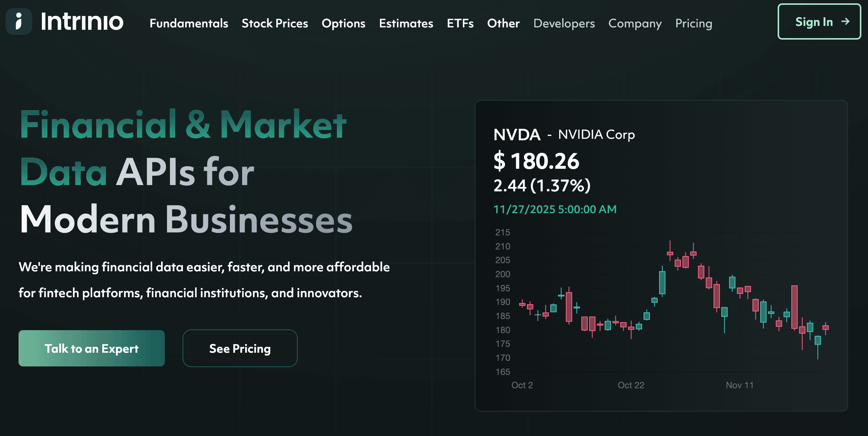Screen dimensions: 868x436
Task: Open the Other navigation menu
Action: click(x=503, y=23)
